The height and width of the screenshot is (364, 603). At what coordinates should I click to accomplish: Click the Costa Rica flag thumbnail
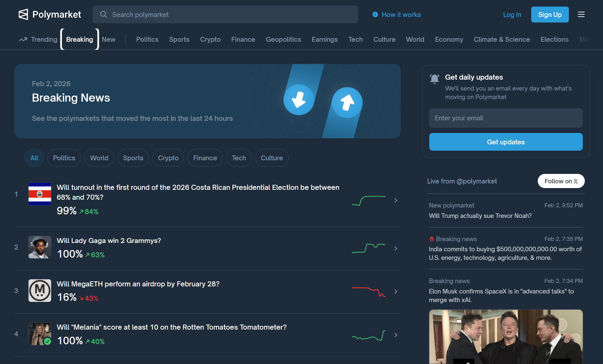[x=40, y=194]
